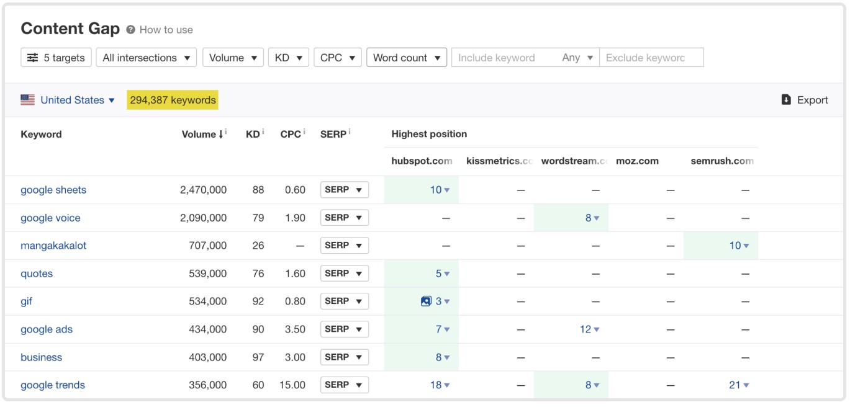Click the US flag icon
Image resolution: width=868 pixels, height=410 pixels.
(x=27, y=100)
